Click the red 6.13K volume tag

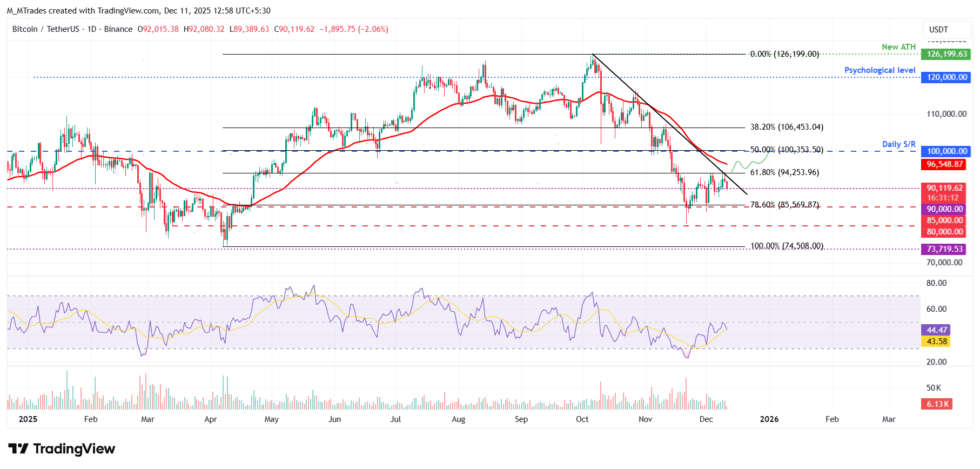(x=937, y=404)
